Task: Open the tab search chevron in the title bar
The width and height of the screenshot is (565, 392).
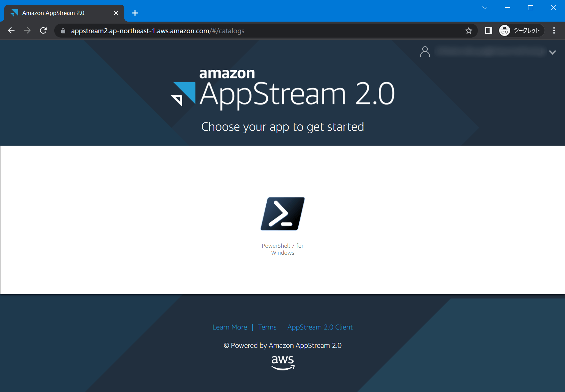Action: [485, 8]
